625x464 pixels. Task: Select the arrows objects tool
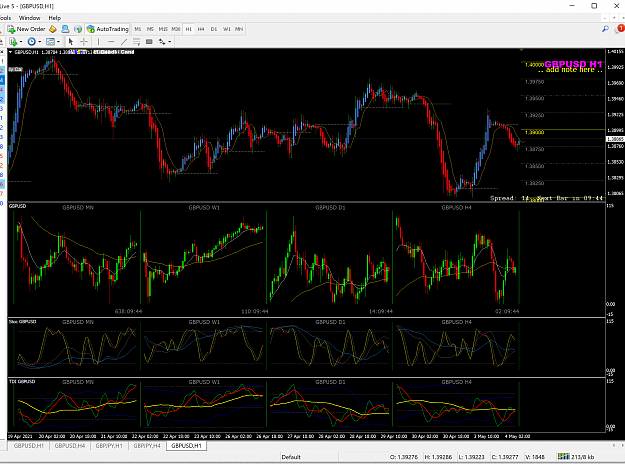click(162, 41)
